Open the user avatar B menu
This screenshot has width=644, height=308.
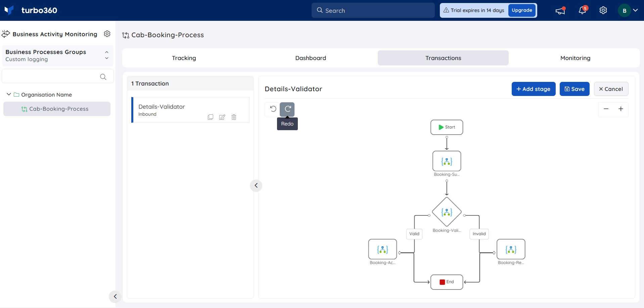(628, 10)
